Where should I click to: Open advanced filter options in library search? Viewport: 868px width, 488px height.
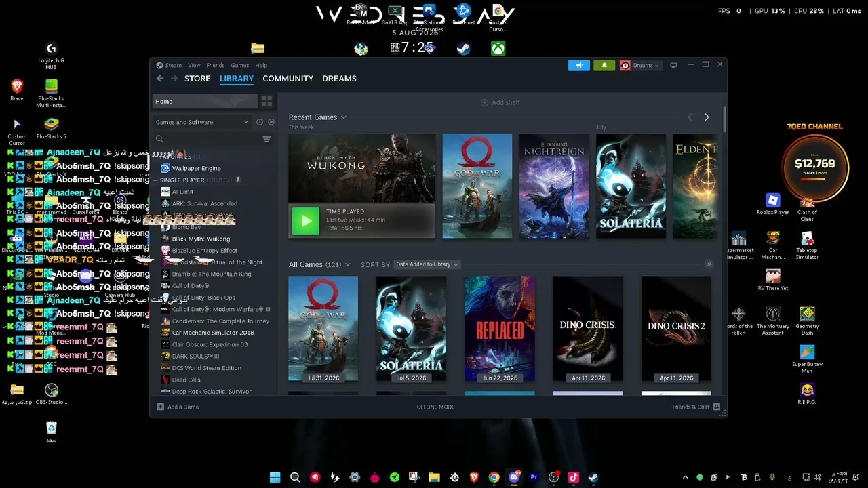tap(267, 139)
